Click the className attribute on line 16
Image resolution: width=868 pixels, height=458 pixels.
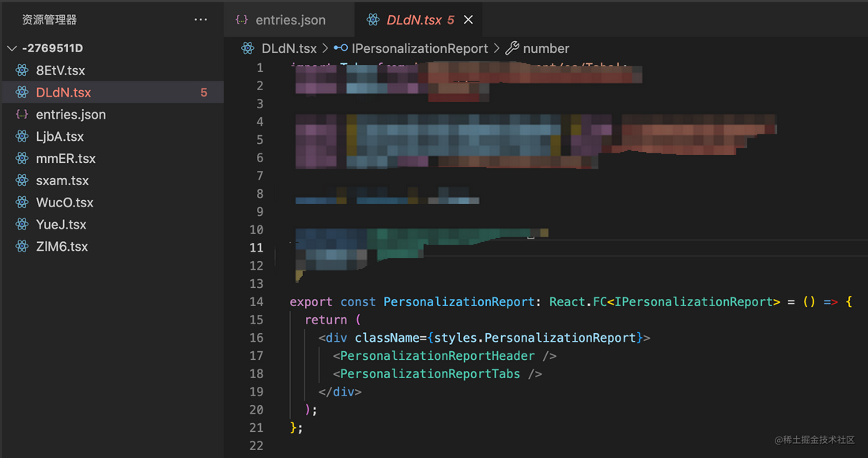pyautogui.click(x=387, y=338)
